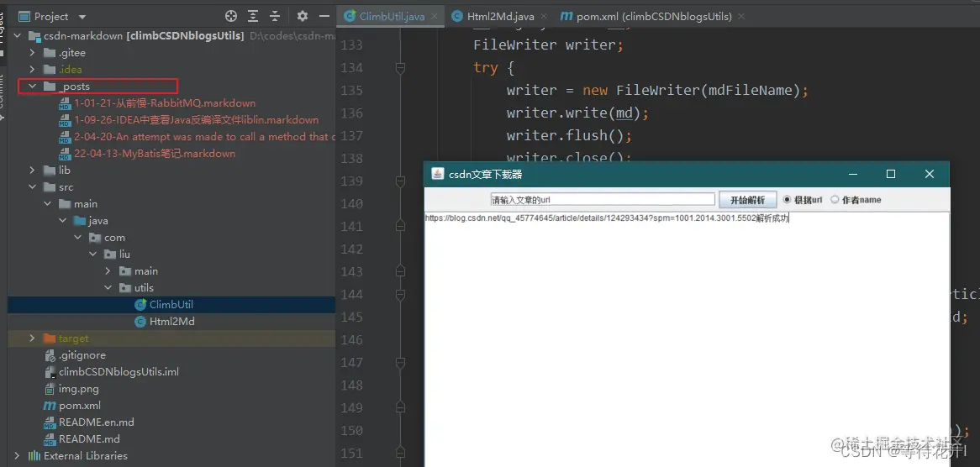Toggle the fold marker at line 134

click(x=401, y=67)
